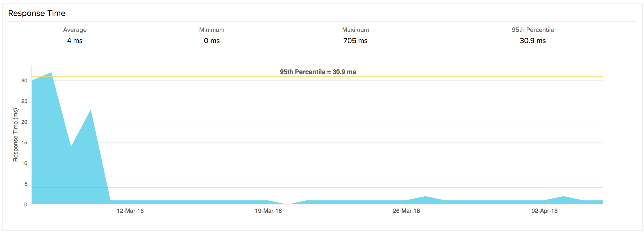Viewport: 644px width, 232px height.
Task: Click the 30.9 ms percentile value
Action: 533,41
